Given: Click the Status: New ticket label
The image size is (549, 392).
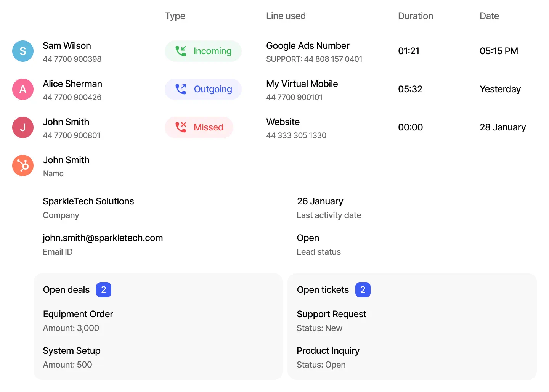Looking at the screenshot, I should click(319, 328).
